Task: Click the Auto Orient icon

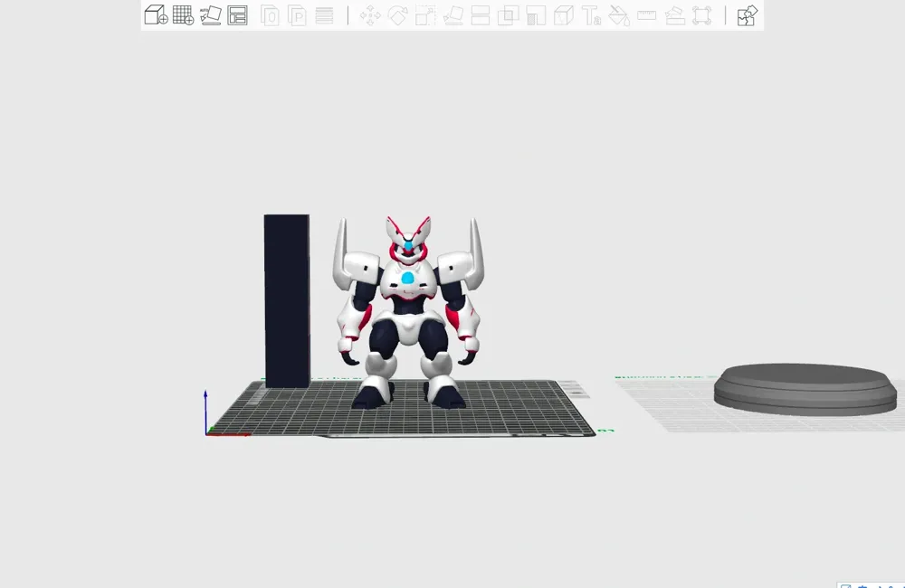Action: [211, 15]
